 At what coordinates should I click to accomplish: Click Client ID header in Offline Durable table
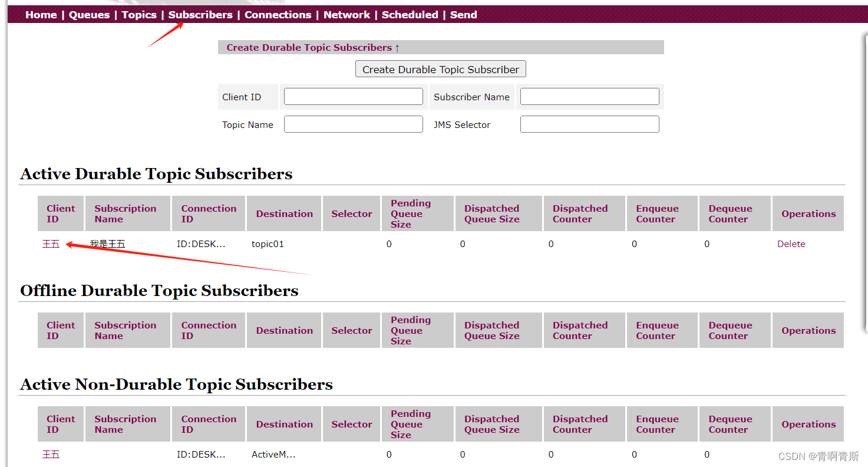[61, 330]
